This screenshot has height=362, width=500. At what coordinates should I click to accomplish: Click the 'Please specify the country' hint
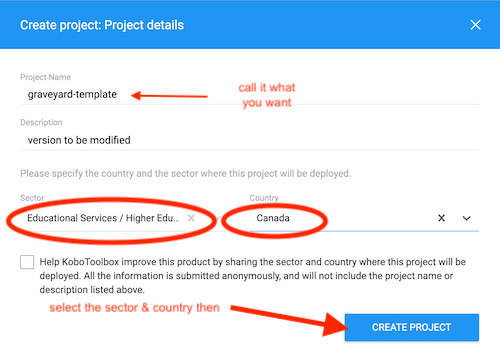click(186, 173)
